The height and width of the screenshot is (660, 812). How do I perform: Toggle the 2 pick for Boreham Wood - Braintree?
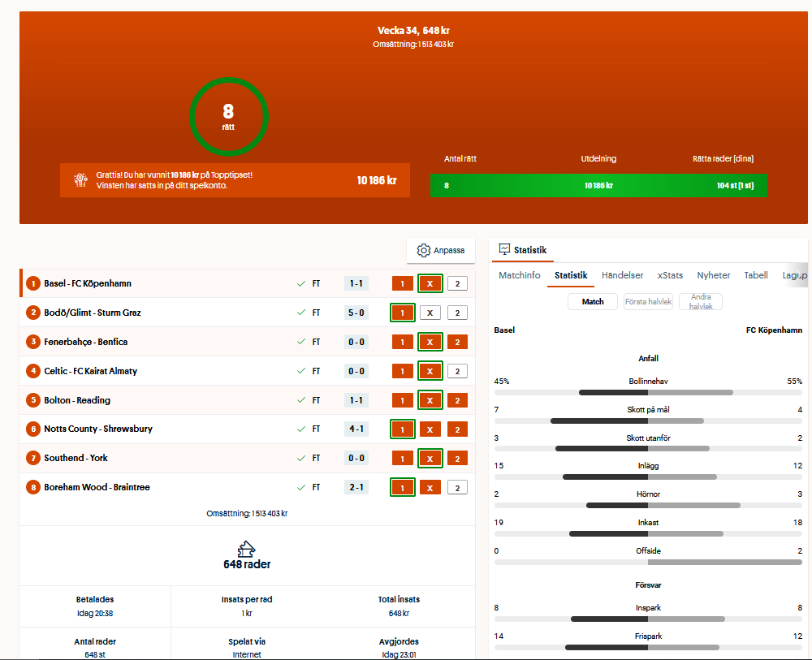click(457, 487)
